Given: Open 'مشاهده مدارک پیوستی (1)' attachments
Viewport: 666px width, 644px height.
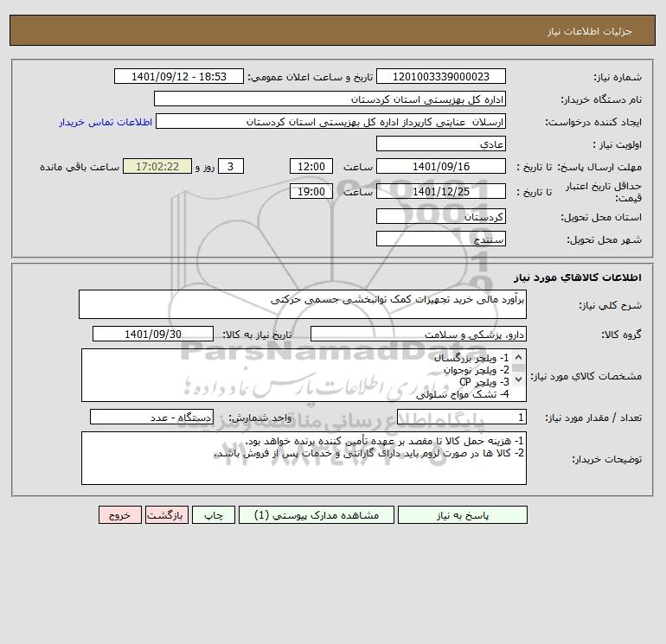Looking at the screenshot, I should [x=317, y=515].
